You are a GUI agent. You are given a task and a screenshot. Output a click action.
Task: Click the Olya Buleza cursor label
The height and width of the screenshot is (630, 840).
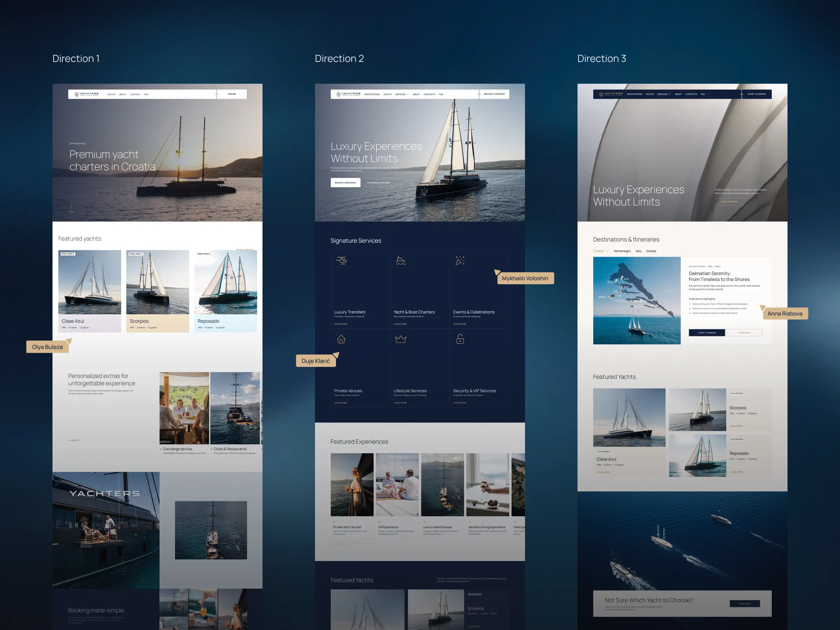coord(48,347)
